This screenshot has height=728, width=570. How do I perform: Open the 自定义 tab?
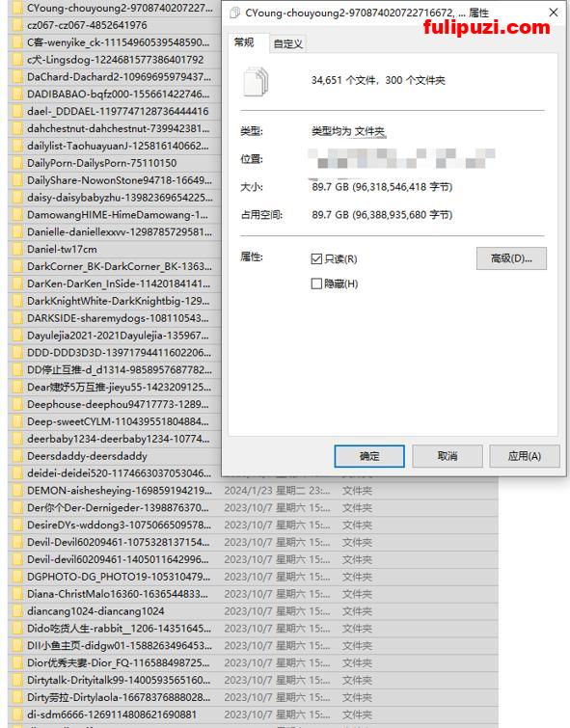288,44
